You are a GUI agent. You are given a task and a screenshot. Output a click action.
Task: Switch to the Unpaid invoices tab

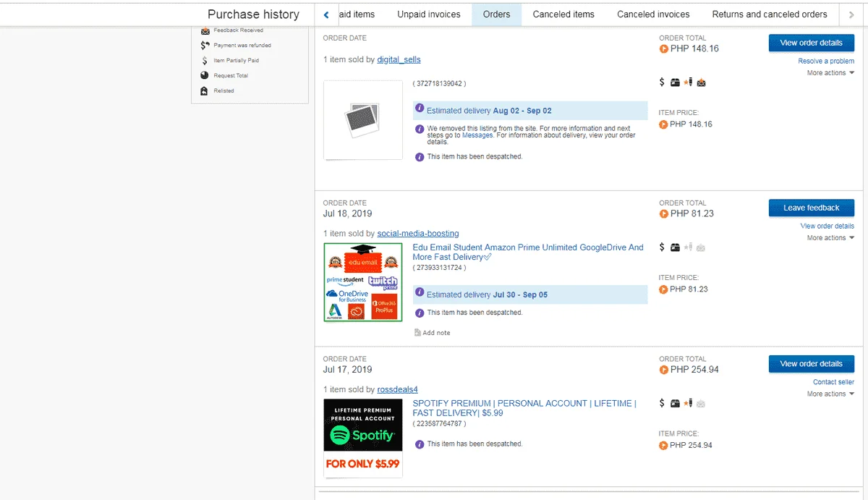click(429, 14)
